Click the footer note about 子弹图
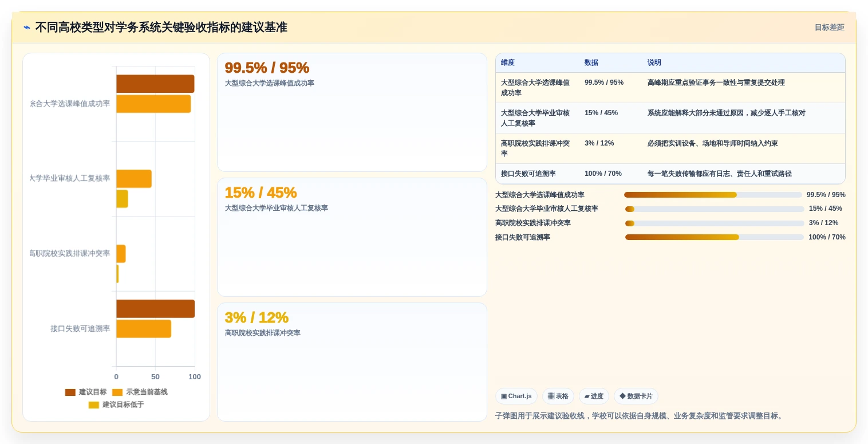Image resolution: width=868 pixels, height=444 pixels. click(639, 416)
